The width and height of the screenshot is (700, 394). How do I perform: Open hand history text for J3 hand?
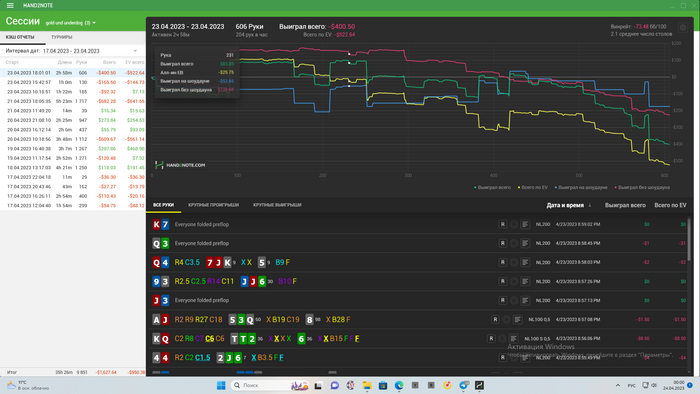525,300
